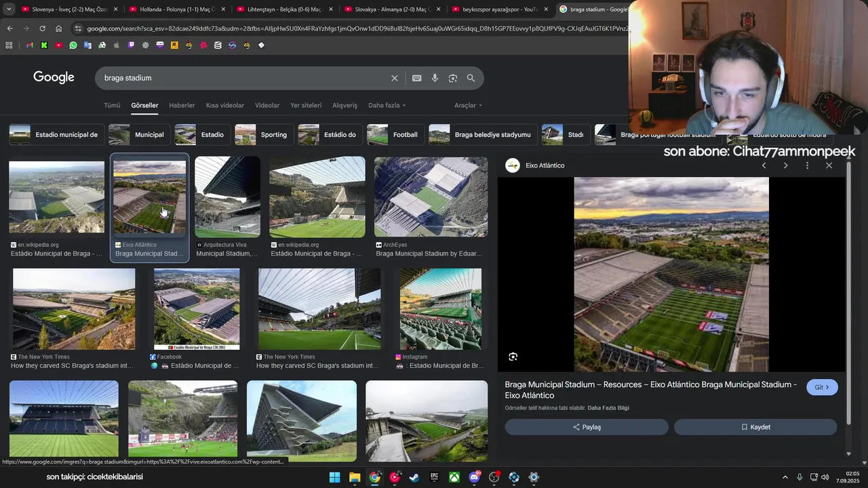Go to the Google logo homepage

54,77
